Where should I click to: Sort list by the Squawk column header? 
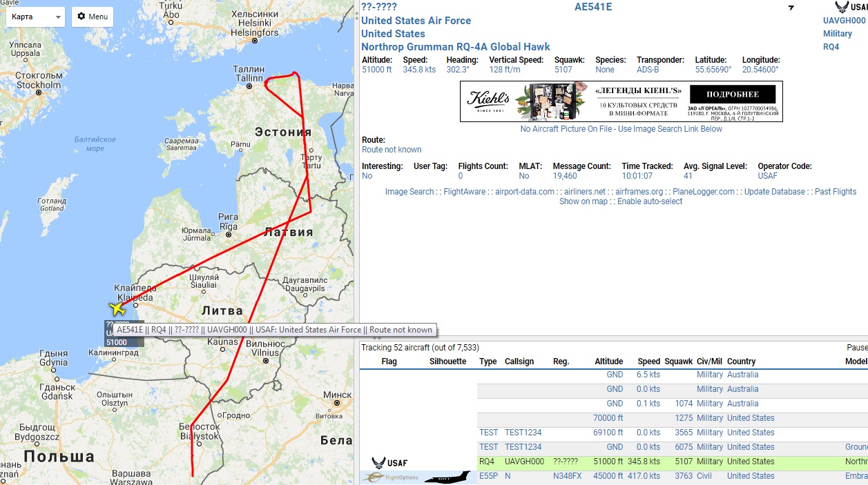pyautogui.click(x=677, y=362)
